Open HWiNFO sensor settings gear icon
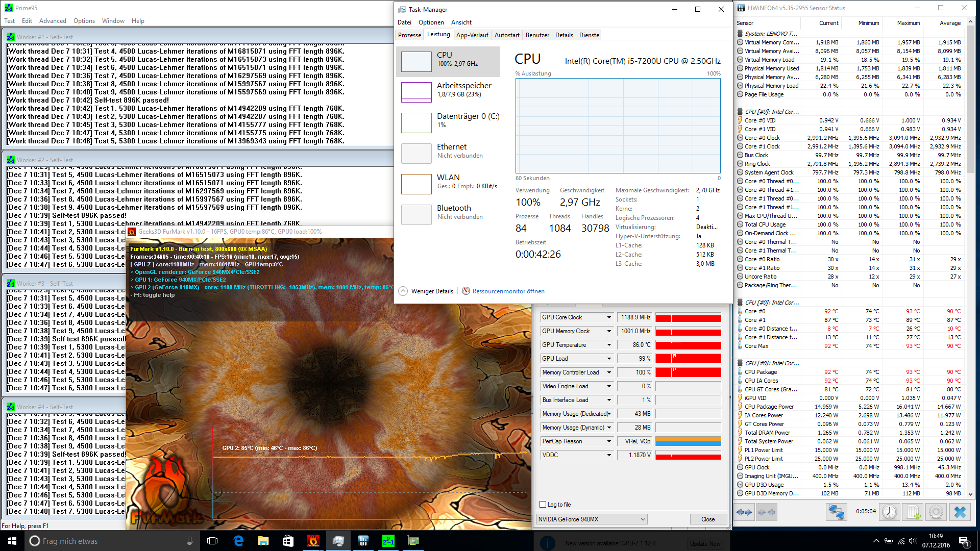980x551 pixels. 936,512
